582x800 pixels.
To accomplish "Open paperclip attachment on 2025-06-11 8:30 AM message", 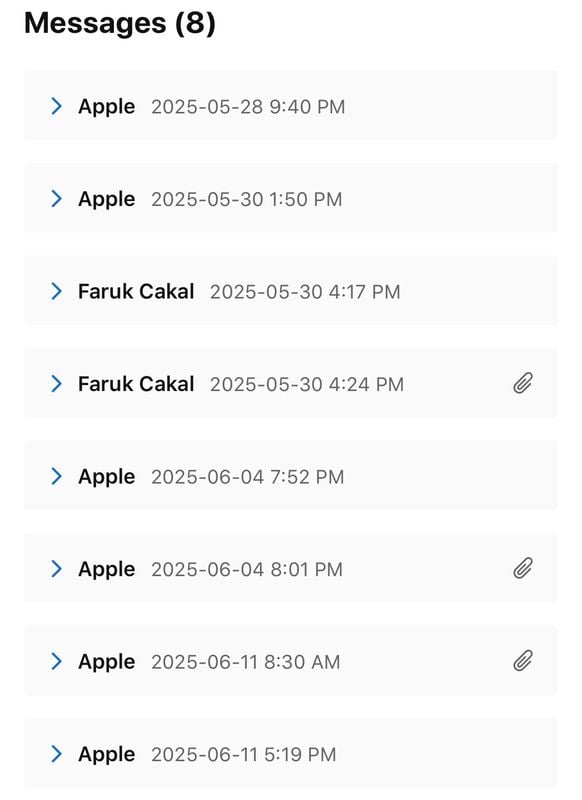I will coord(523,661).
